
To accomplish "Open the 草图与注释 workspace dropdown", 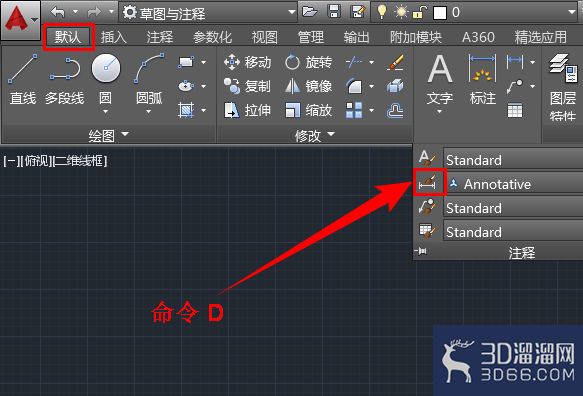I will click(208, 13).
